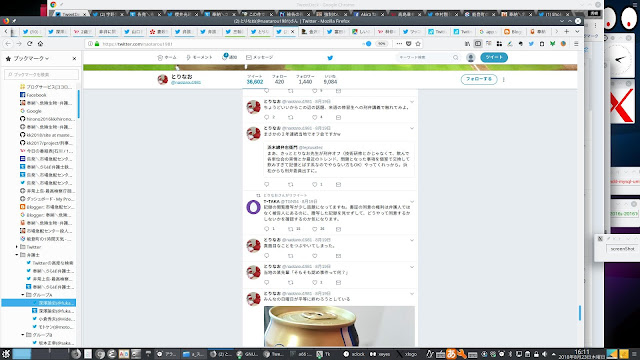This screenshot has width=640, height=360.
Task: Open dropdown chevron on ちょうどいいから tweet
Action: coord(412,102)
